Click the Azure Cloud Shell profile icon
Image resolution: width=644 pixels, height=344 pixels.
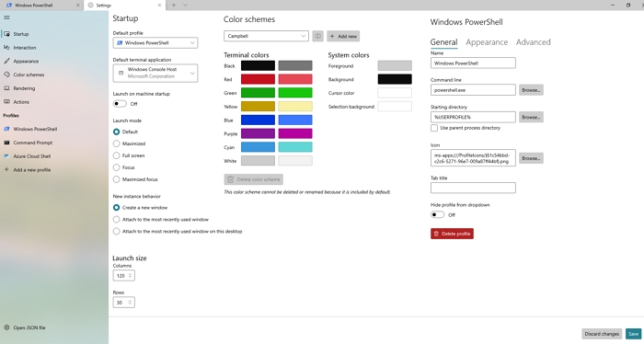6,156
